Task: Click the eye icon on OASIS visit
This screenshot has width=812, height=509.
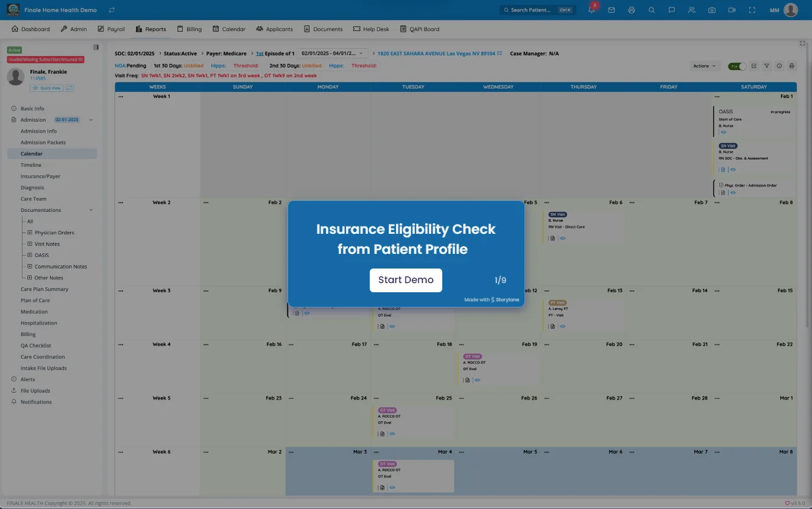Action: pos(724,132)
